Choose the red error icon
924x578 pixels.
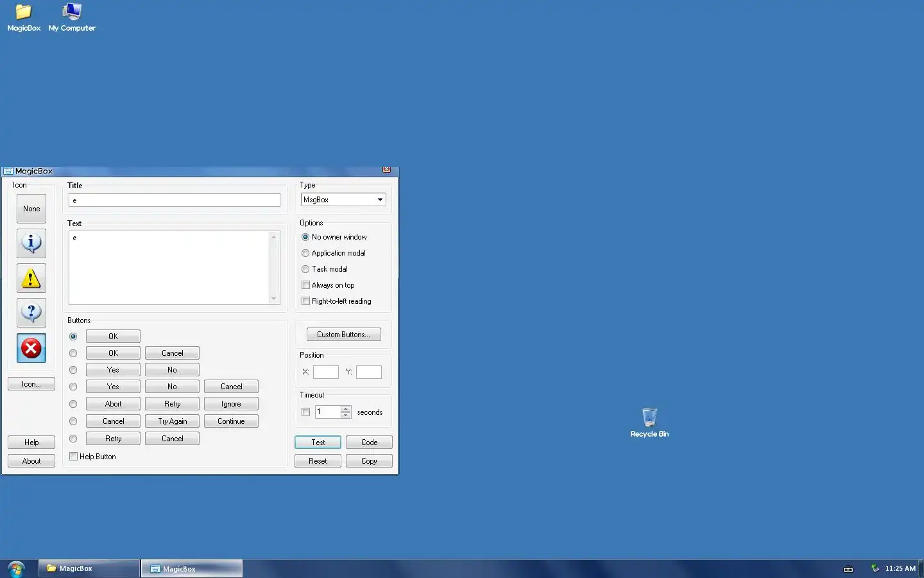[x=31, y=348]
